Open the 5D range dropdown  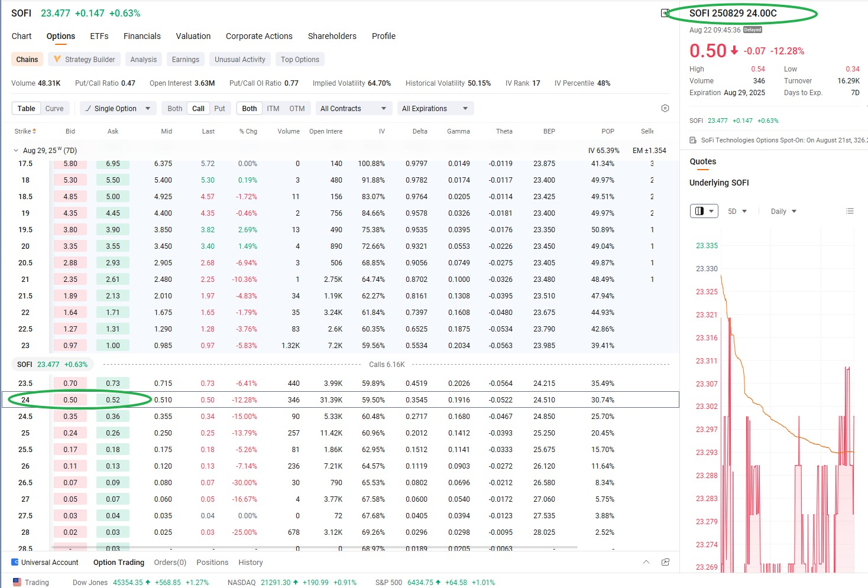pyautogui.click(x=737, y=212)
